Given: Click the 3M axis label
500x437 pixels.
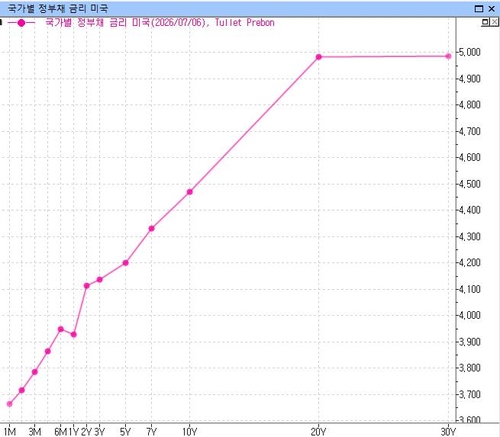Looking at the screenshot, I should click(x=35, y=432).
